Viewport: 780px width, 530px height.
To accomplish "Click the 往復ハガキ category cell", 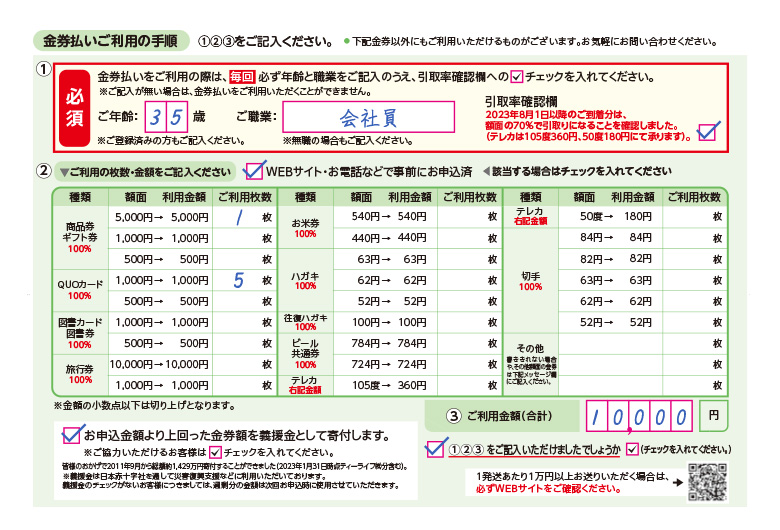I will (x=305, y=322).
